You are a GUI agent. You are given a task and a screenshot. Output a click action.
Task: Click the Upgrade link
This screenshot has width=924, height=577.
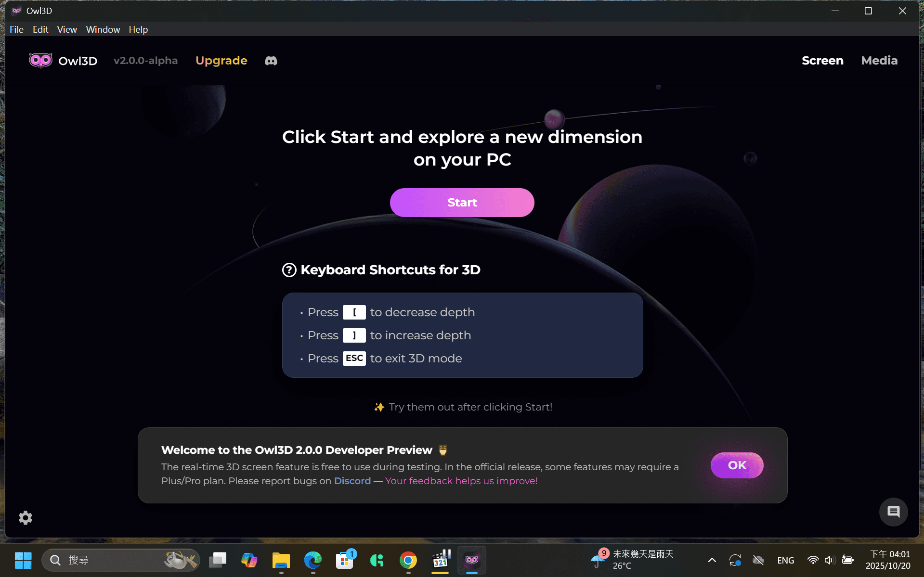point(221,61)
